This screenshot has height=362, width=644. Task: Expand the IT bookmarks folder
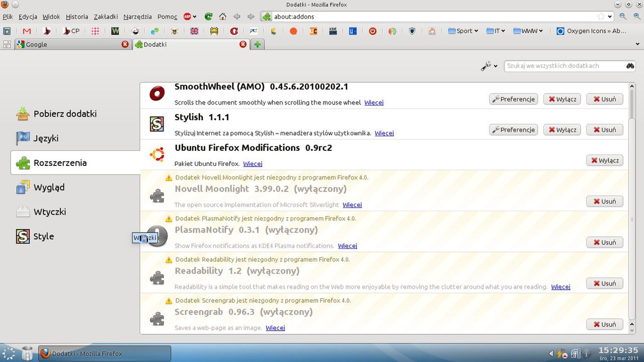[496, 31]
